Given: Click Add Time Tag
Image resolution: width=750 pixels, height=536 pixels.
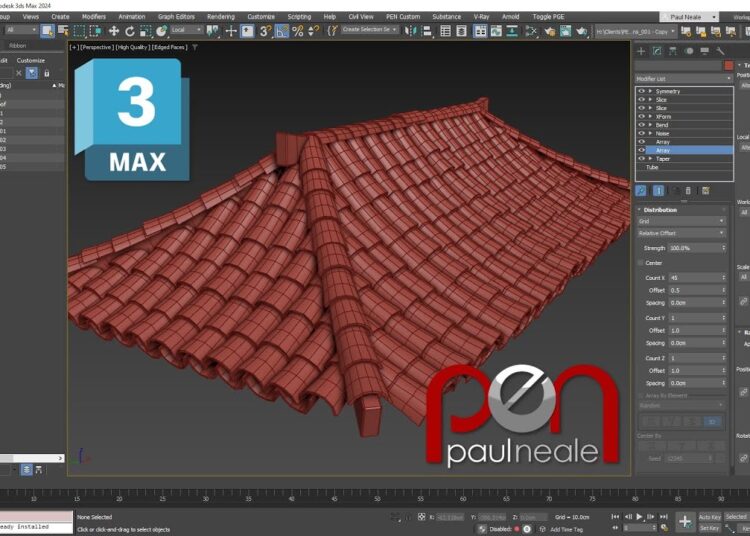Looking at the screenshot, I should pyautogui.click(x=566, y=529).
